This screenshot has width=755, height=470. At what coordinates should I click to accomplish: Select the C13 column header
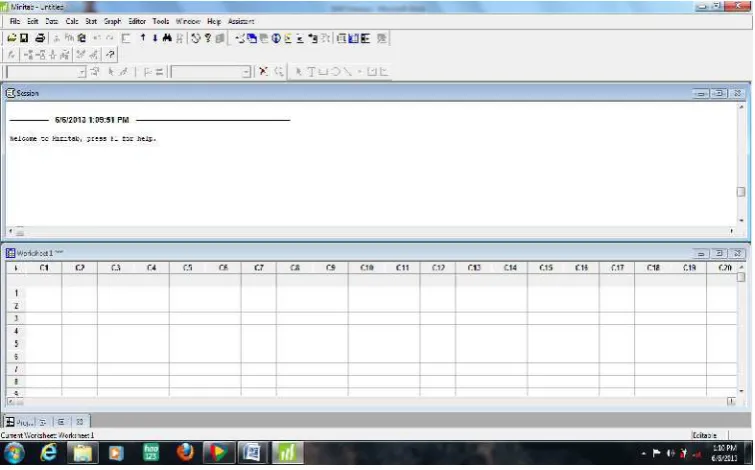pos(474,268)
